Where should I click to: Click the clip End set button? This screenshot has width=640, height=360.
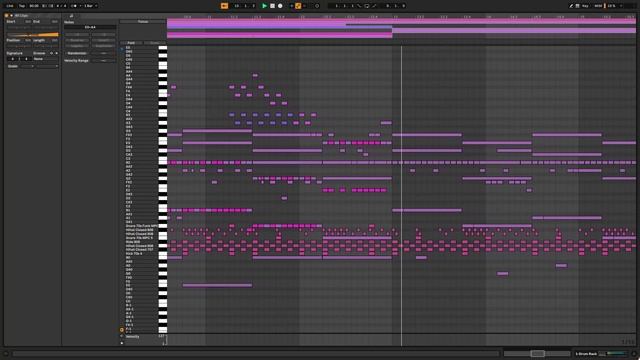(x=55, y=21)
